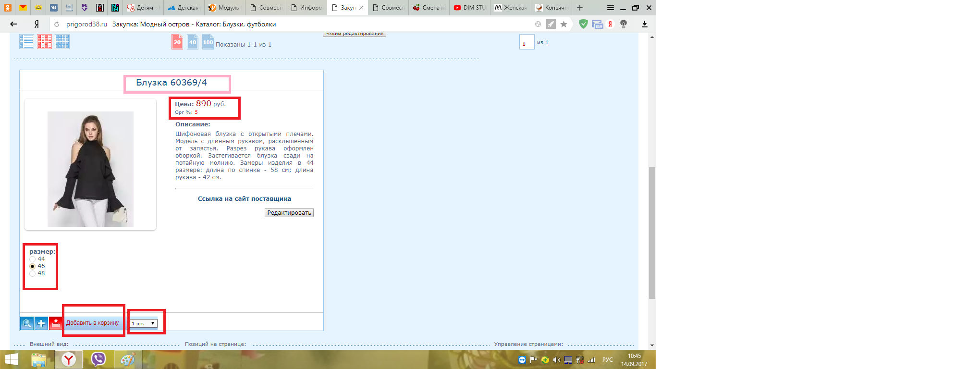Click the page vertical scrollbar thumb
Viewport: 980px width, 369px height.
(x=652, y=233)
